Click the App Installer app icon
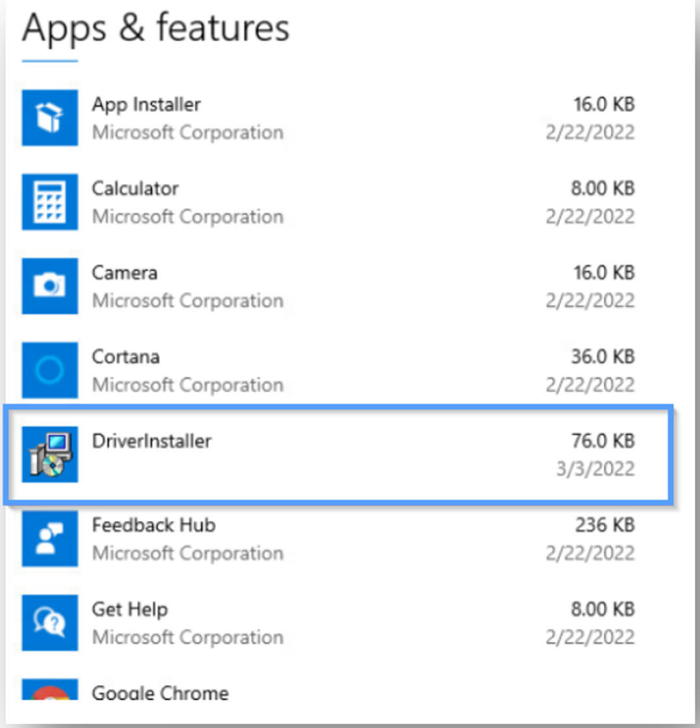 pos(49,117)
